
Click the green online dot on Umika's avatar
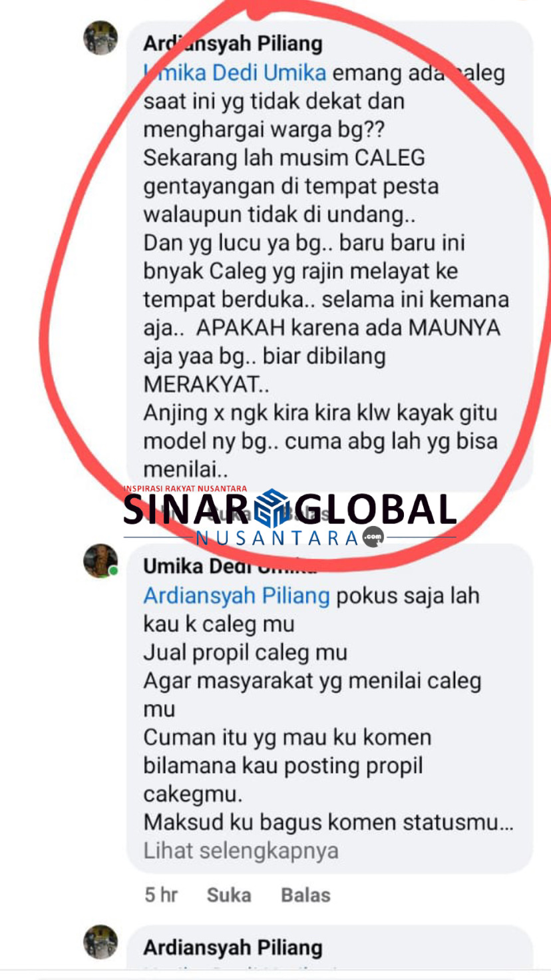point(114,571)
